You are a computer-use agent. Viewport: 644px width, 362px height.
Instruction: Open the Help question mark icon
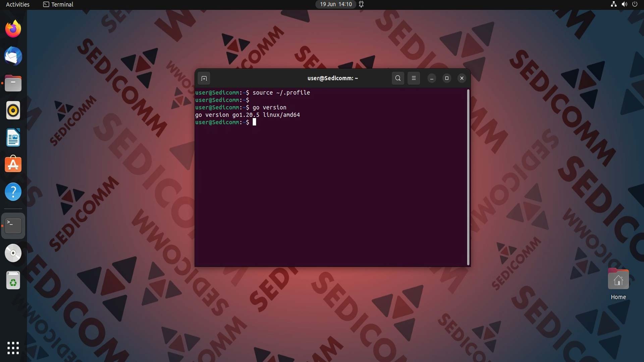tap(13, 192)
